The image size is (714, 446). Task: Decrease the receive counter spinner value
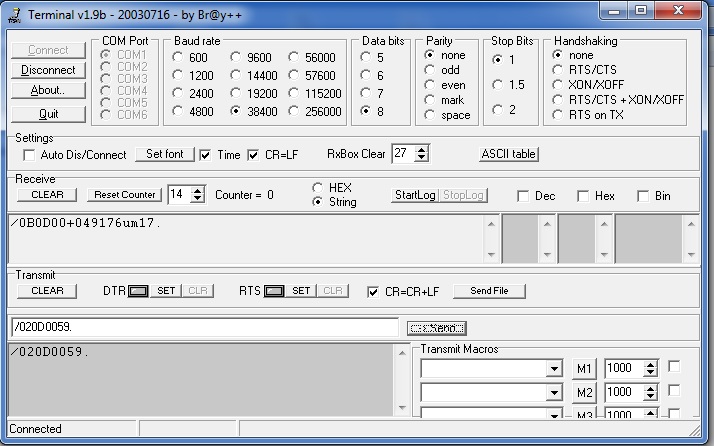coord(198,199)
